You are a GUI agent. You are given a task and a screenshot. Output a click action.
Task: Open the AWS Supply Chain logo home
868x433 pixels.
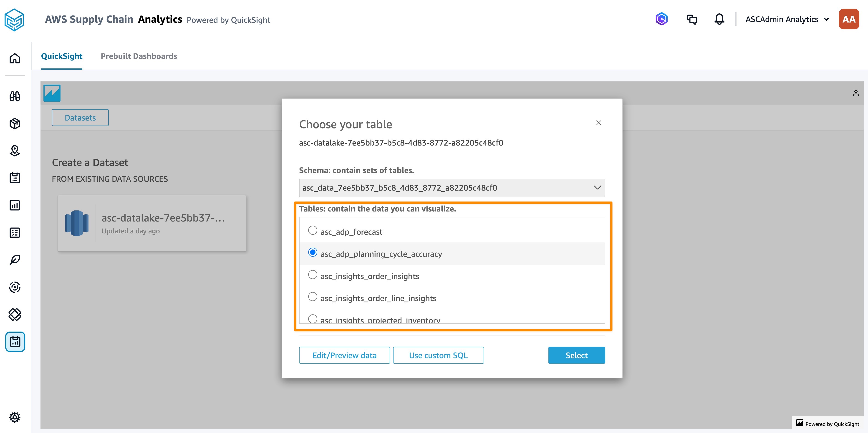point(14,20)
